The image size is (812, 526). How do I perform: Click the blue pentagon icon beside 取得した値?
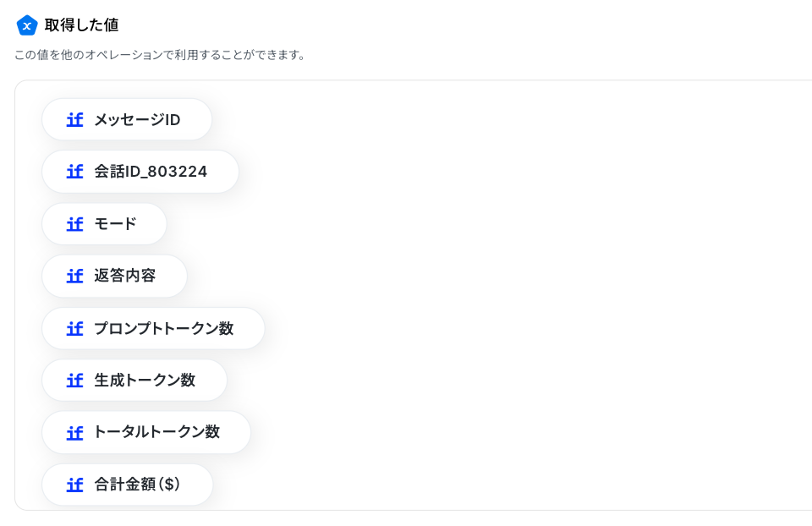(27, 25)
